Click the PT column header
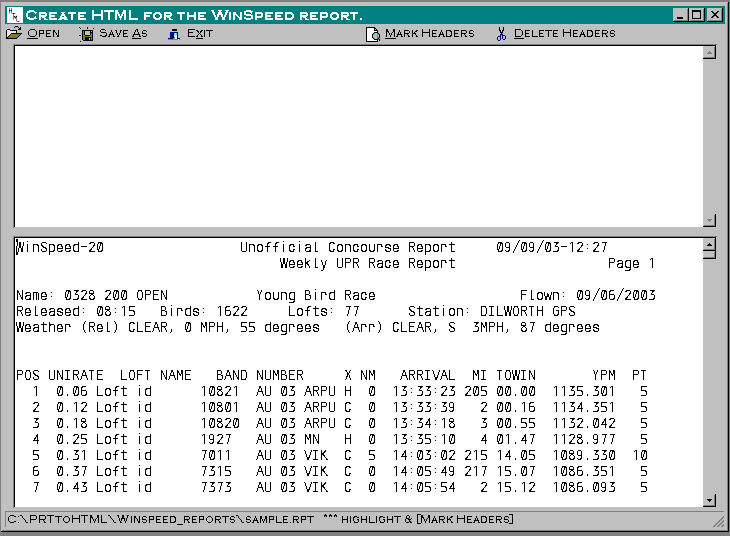 [x=639, y=375]
